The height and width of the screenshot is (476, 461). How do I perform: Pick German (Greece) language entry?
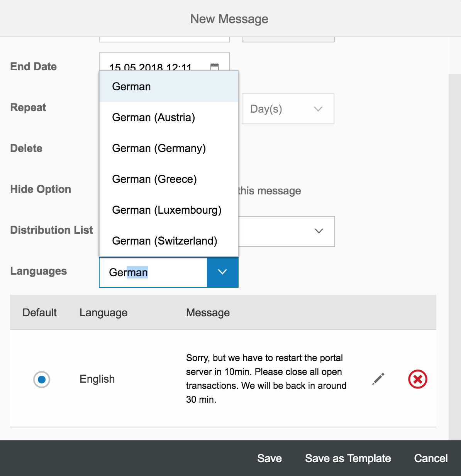[169, 179]
